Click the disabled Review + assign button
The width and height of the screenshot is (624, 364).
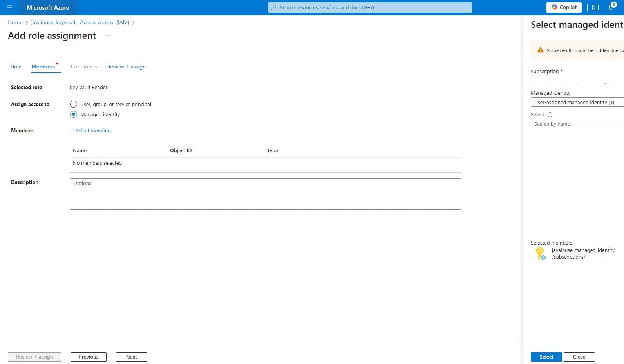[34, 357]
